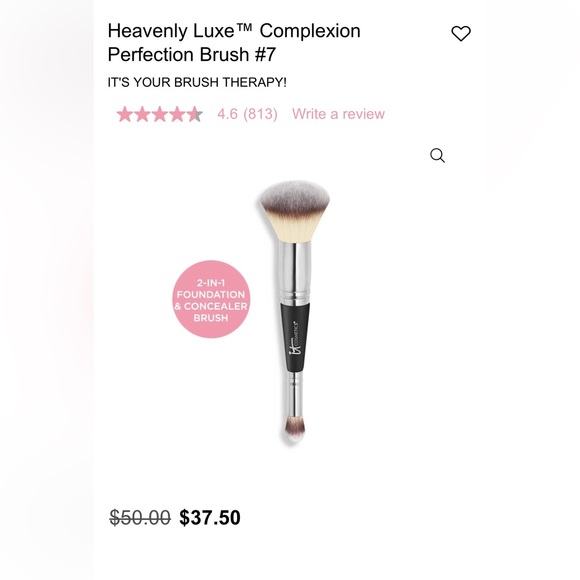The width and height of the screenshot is (580, 580).
Task: Click the crossed-out $50.00 original price
Action: (140, 517)
